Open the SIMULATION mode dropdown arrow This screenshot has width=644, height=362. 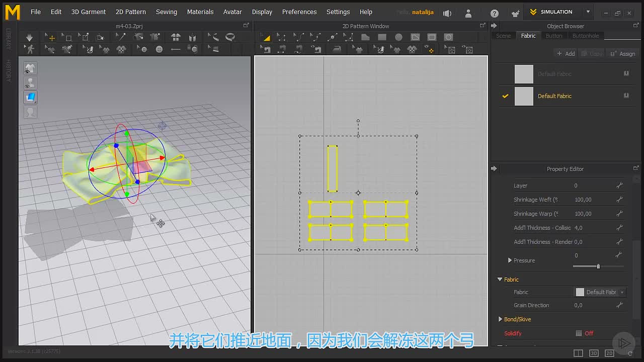pos(588,12)
